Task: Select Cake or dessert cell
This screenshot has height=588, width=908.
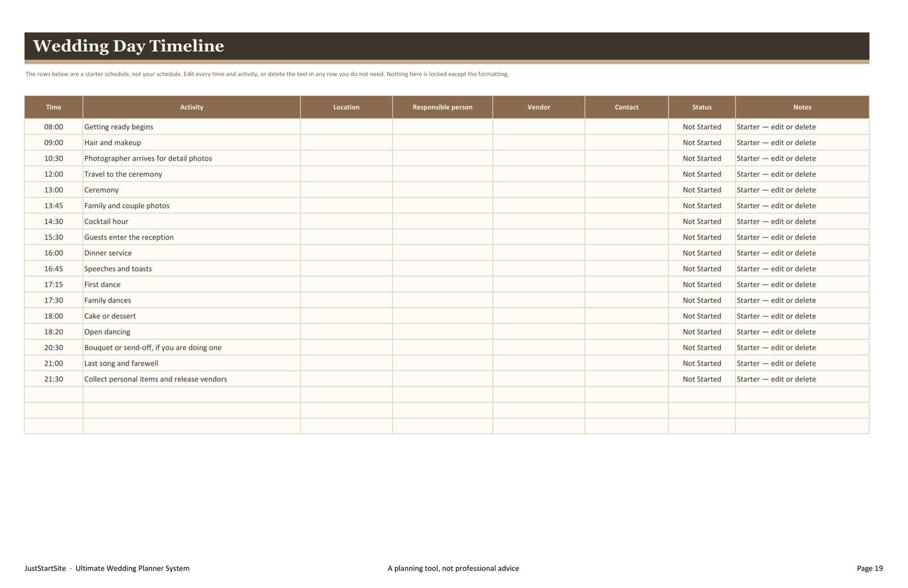Action: coord(191,316)
